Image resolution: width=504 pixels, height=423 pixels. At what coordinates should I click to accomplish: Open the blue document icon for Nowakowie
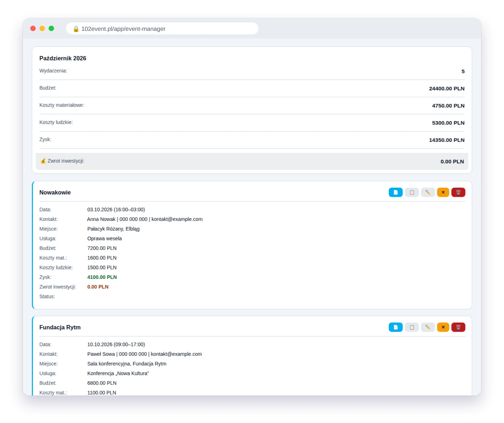point(396,192)
